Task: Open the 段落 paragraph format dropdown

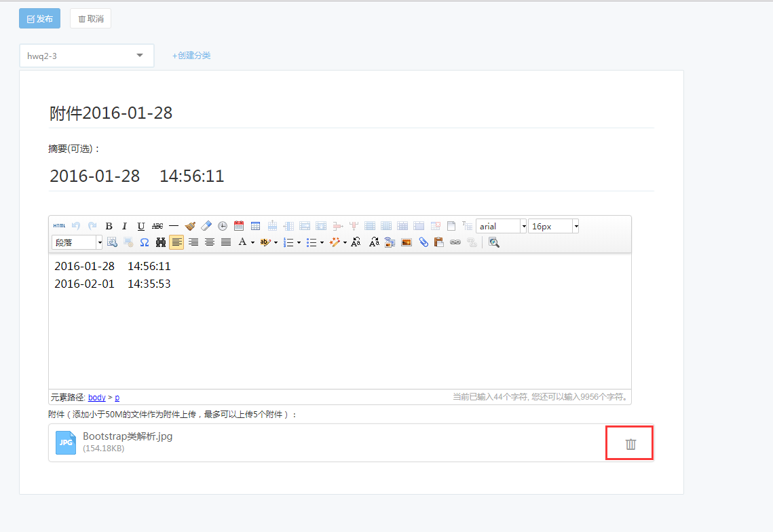Action: [99, 242]
